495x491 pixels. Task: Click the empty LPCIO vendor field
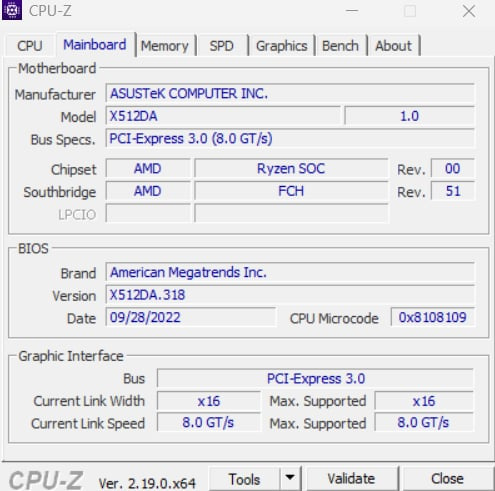click(148, 213)
